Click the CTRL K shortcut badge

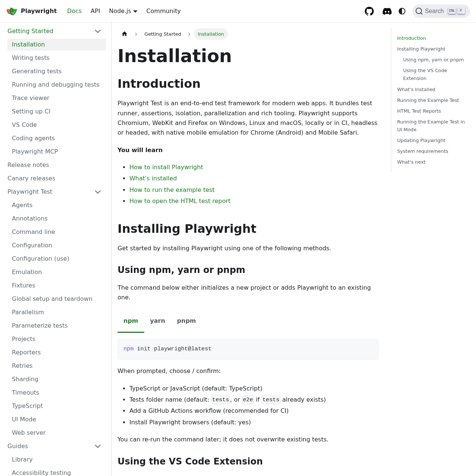point(455,10)
